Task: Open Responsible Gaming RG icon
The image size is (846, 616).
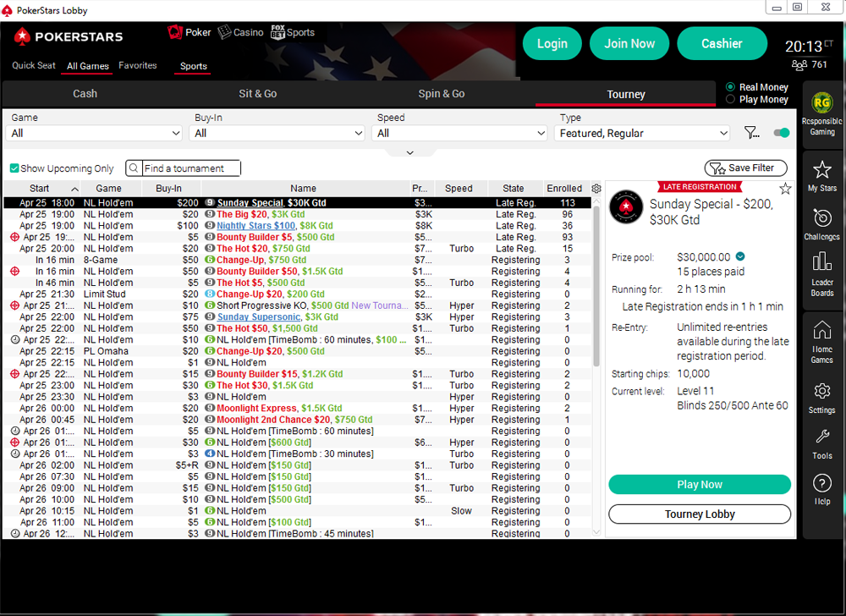Action: coord(821,102)
